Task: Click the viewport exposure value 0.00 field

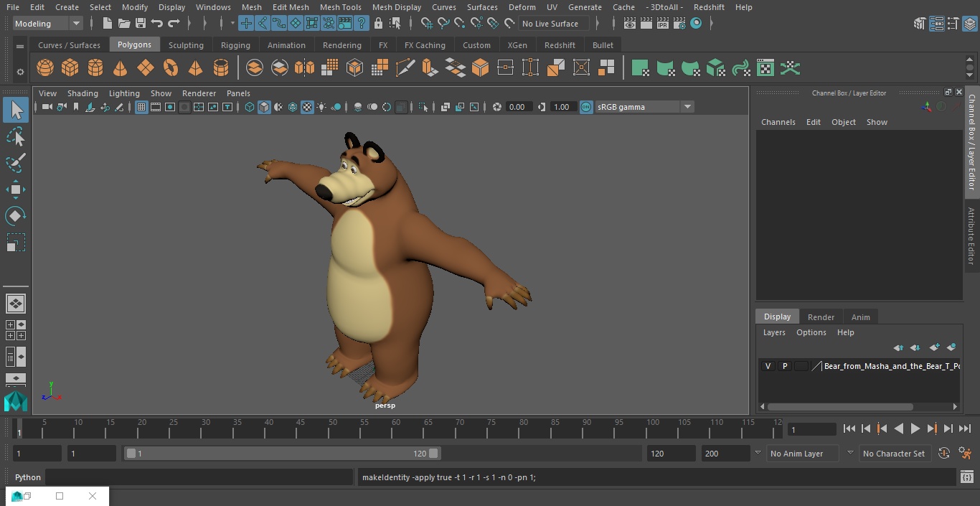Action: pyautogui.click(x=517, y=107)
